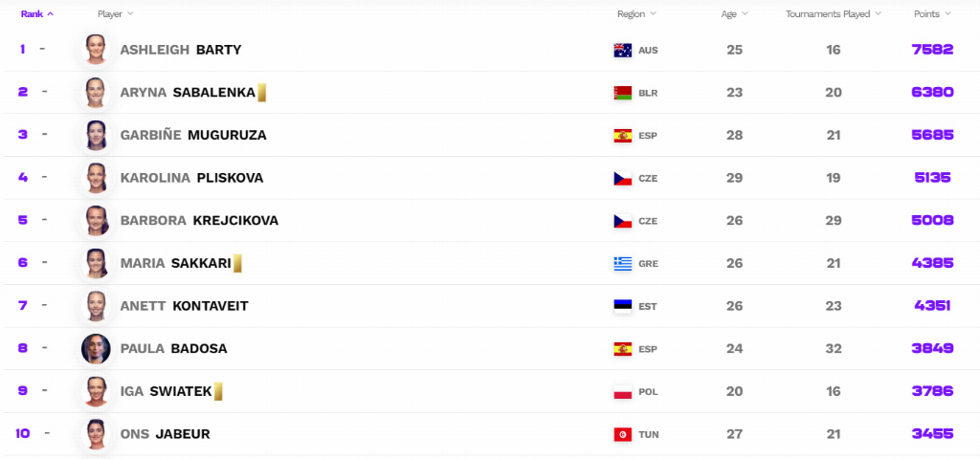
Task: Open Ashleigh Barty's player profile link
Action: pyautogui.click(x=181, y=50)
